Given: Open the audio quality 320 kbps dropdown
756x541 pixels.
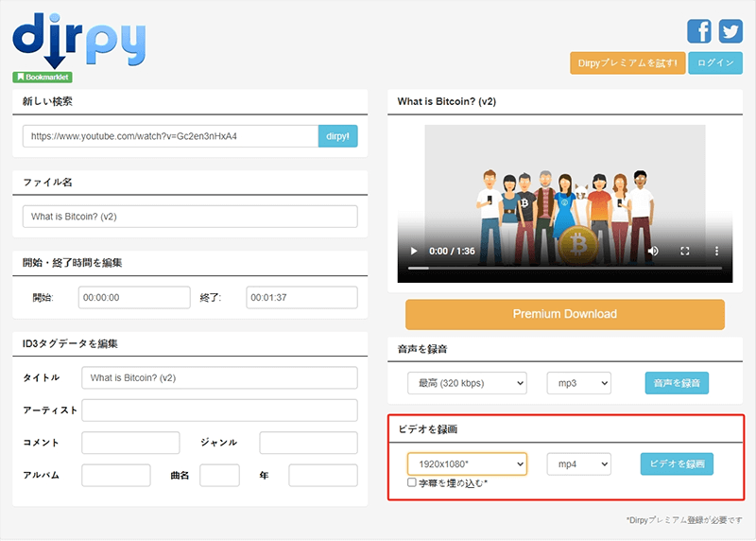Looking at the screenshot, I should click(467, 383).
